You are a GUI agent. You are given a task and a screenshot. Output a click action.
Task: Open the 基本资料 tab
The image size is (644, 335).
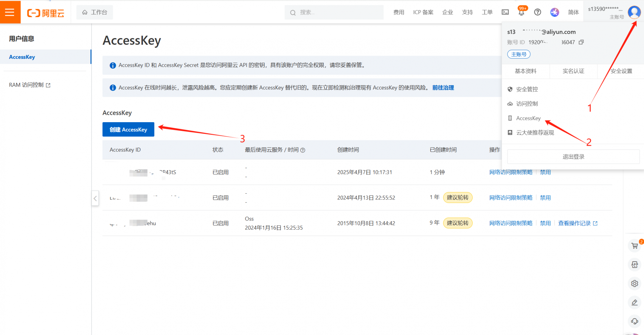tap(526, 71)
